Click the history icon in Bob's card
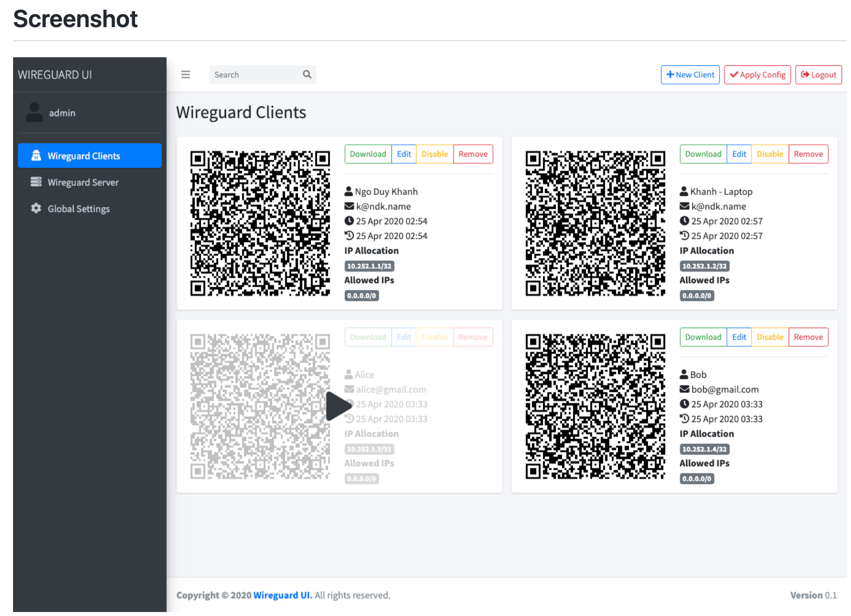This screenshot has height=616, width=851. pos(684,418)
